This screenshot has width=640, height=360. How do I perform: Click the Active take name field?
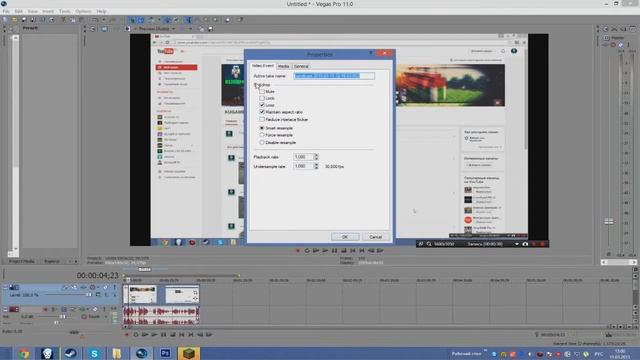(334, 76)
